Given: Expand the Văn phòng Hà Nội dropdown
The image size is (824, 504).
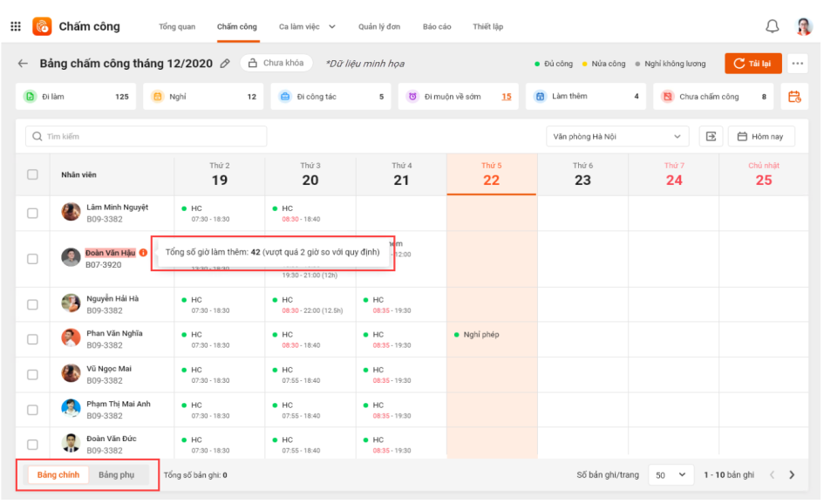Looking at the screenshot, I should (x=617, y=137).
